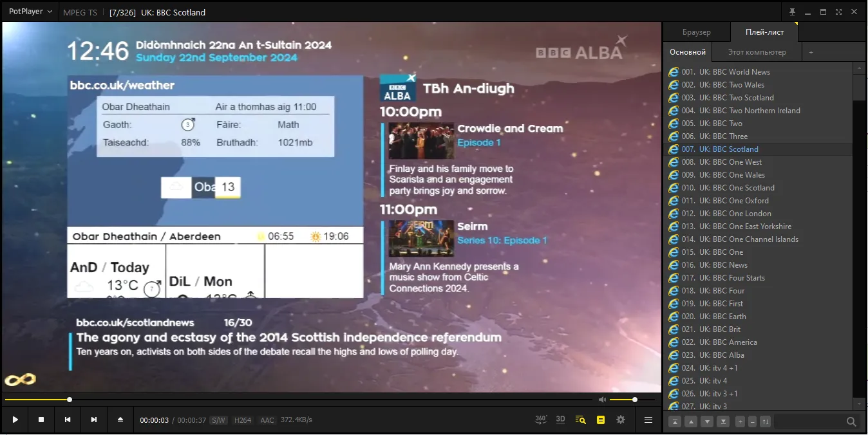Toggle fullscreen mode in the title bar
The image size is (868, 435).
click(838, 12)
